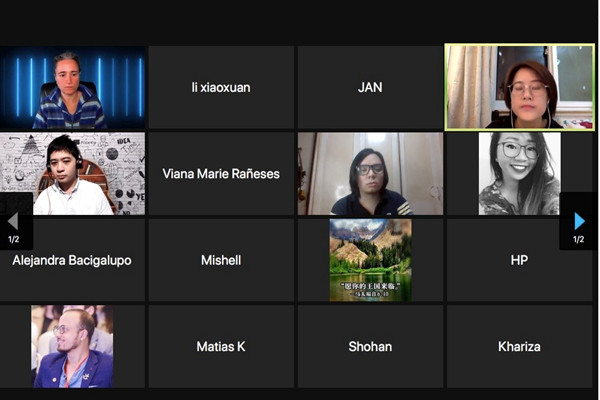Click the right-side 1/2 page indicator
This screenshot has height=400, width=600.
point(578,240)
